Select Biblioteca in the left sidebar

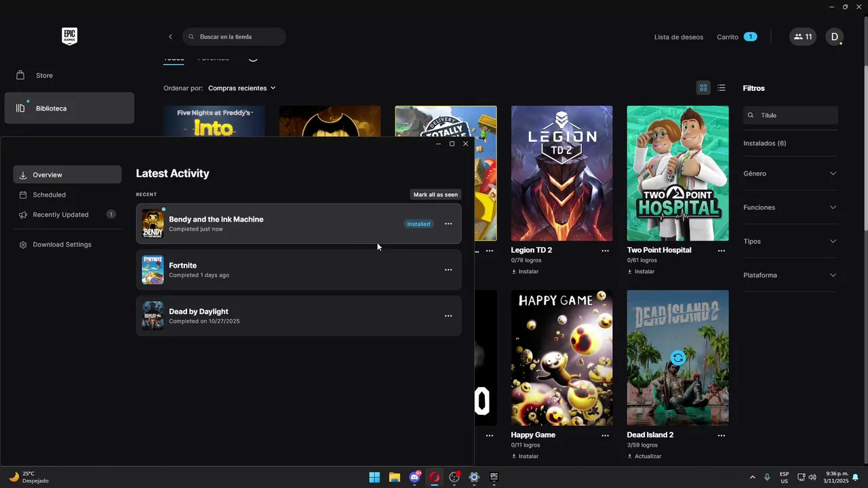69,108
